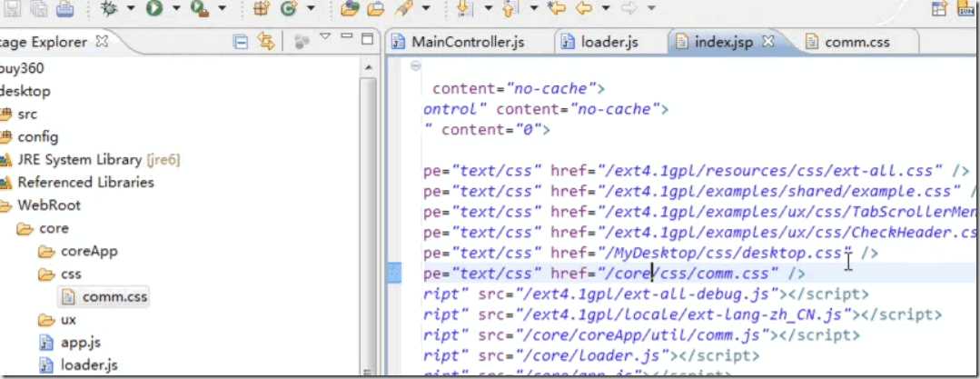Image resolution: width=980 pixels, height=379 pixels.
Task: Toggle Link with Editor in Package Explorer
Action: [267, 42]
